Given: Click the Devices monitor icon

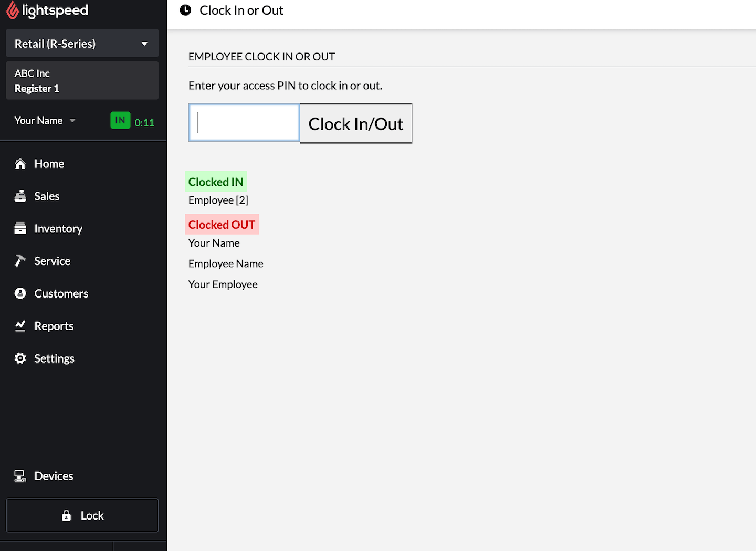Looking at the screenshot, I should pos(20,476).
